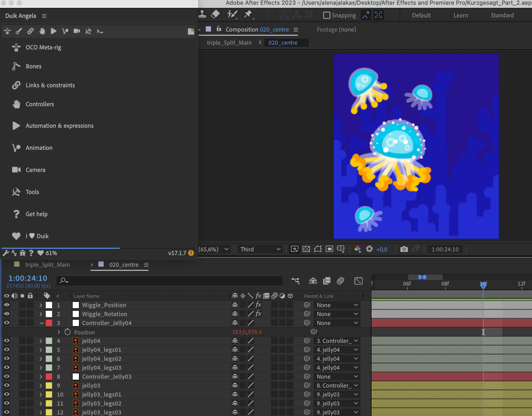Enable the Snapping checkbox

[x=326, y=15]
